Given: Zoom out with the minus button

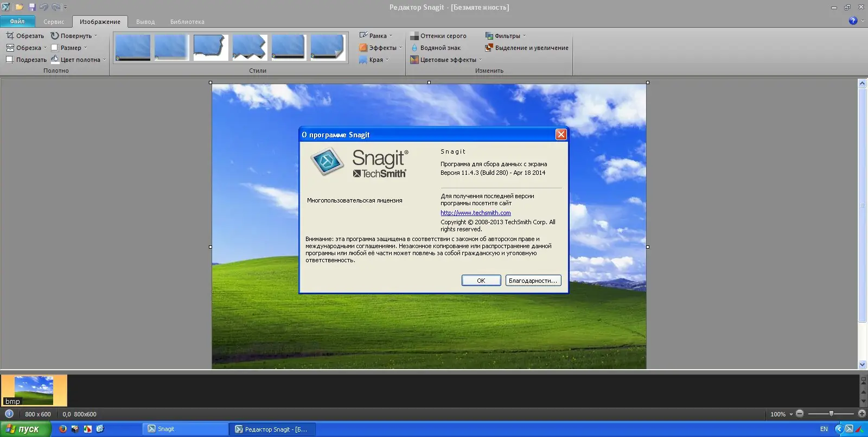Looking at the screenshot, I should click(800, 414).
